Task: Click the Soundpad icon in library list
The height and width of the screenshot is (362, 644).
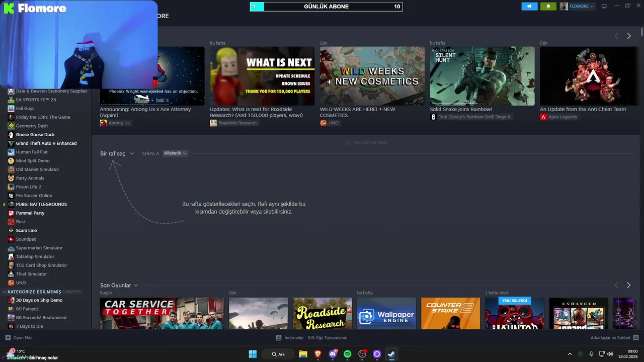Action: point(11,239)
